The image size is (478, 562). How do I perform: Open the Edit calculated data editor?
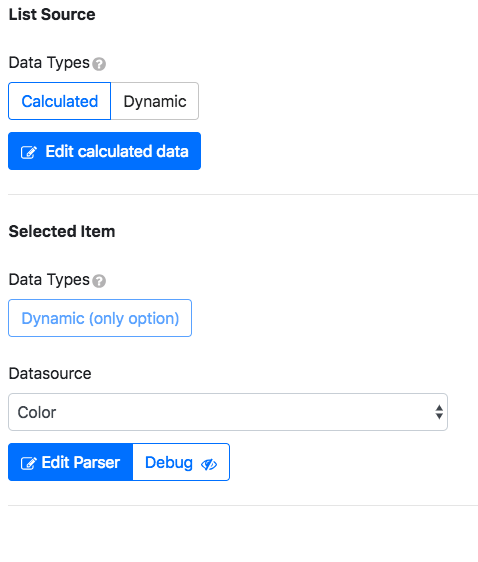104,151
